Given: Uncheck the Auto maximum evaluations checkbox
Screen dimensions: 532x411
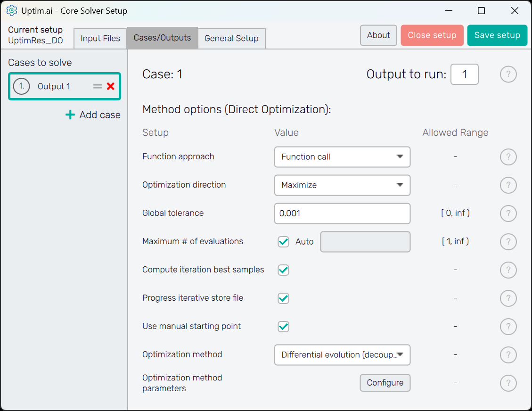Looking at the screenshot, I should pos(283,242).
